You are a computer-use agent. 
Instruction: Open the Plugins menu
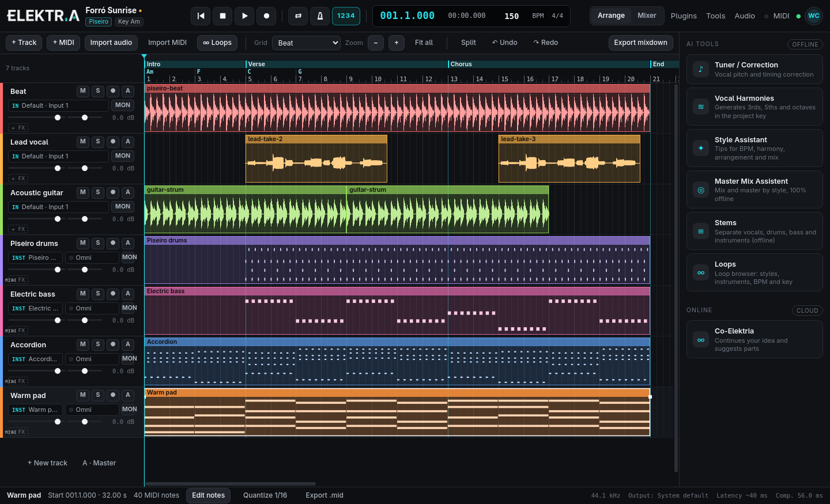tap(684, 16)
